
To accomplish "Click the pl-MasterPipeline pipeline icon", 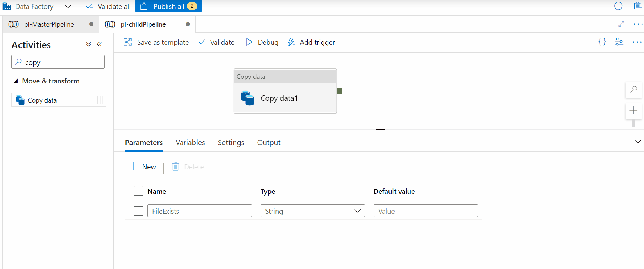I will (14, 24).
